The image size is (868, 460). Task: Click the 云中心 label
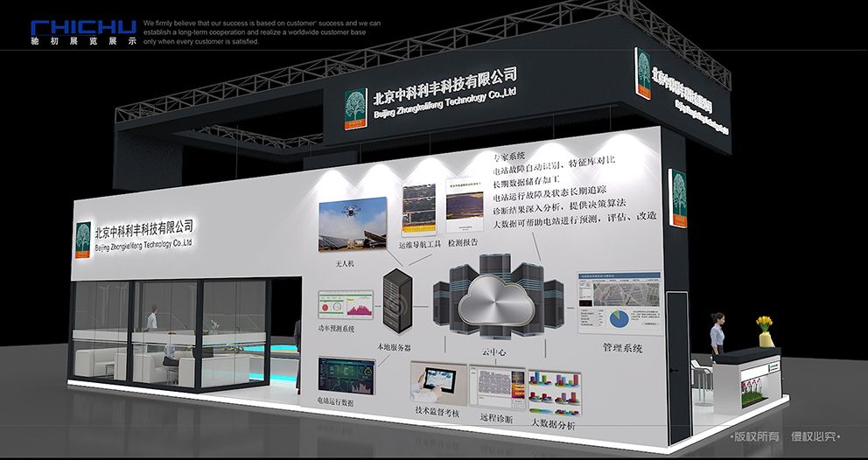(x=493, y=352)
